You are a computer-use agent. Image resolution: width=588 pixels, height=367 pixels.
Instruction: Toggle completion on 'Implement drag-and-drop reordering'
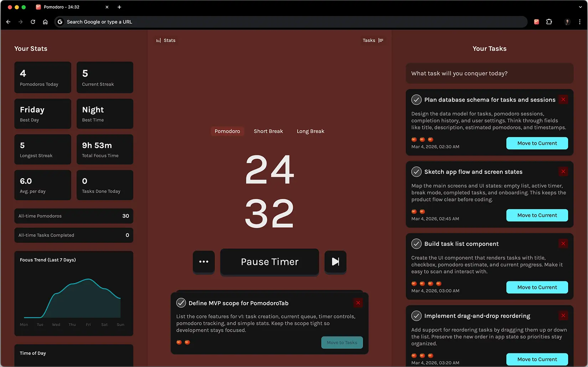coord(416,316)
